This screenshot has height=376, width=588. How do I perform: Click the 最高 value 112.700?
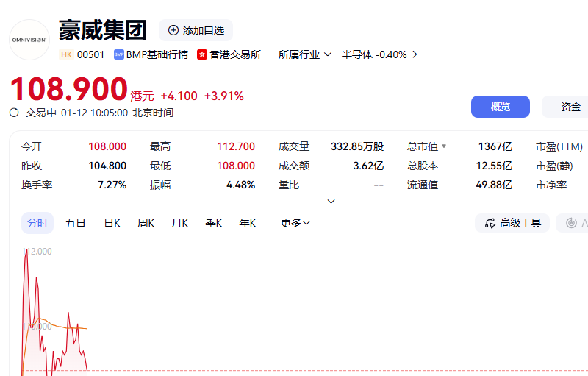click(236, 146)
